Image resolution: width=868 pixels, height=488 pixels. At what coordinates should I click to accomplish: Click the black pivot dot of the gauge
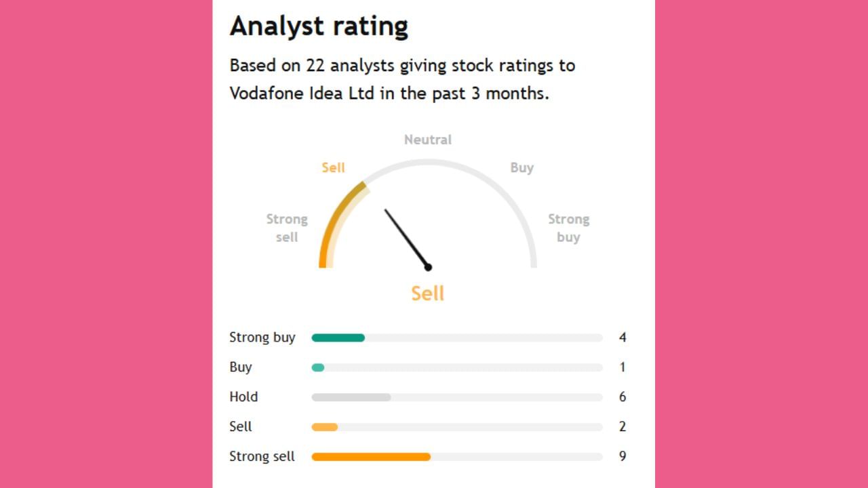428,267
